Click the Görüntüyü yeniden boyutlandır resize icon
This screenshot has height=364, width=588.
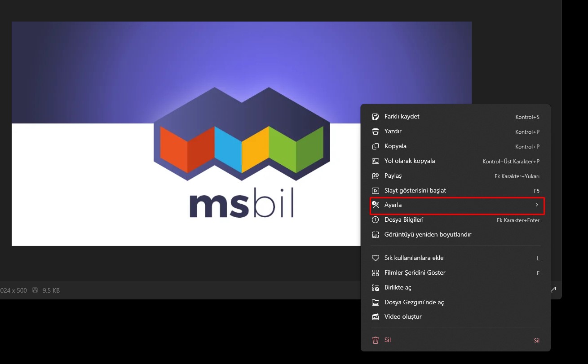pyautogui.click(x=376, y=235)
